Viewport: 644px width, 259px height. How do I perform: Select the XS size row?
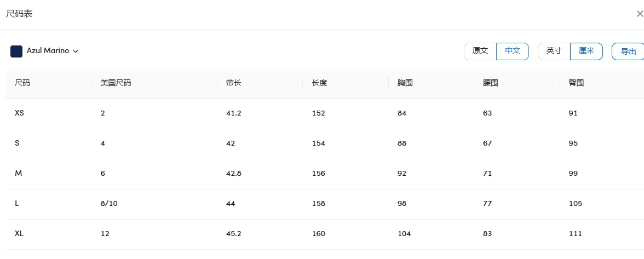click(x=20, y=113)
